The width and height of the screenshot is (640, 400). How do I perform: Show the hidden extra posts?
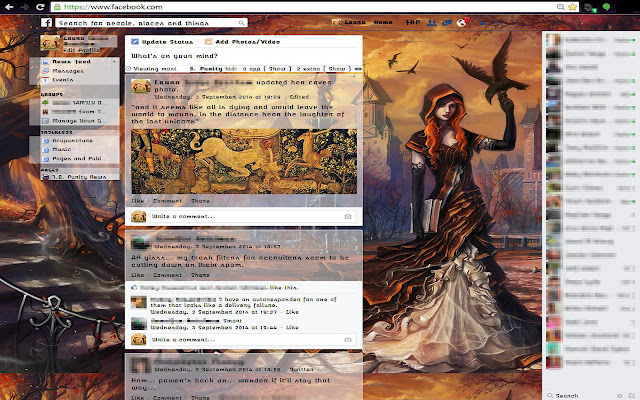click(x=339, y=68)
